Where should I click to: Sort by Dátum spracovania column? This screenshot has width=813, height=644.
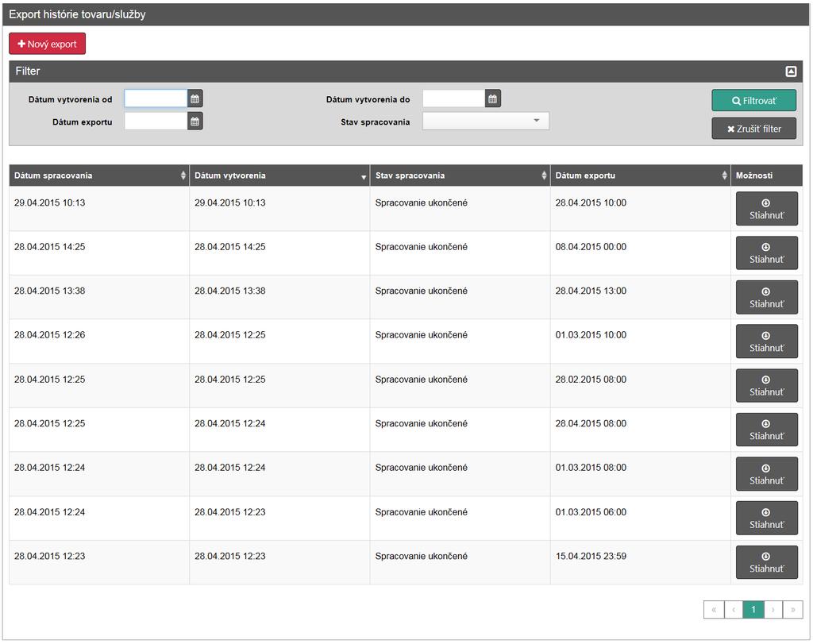pyautogui.click(x=99, y=175)
